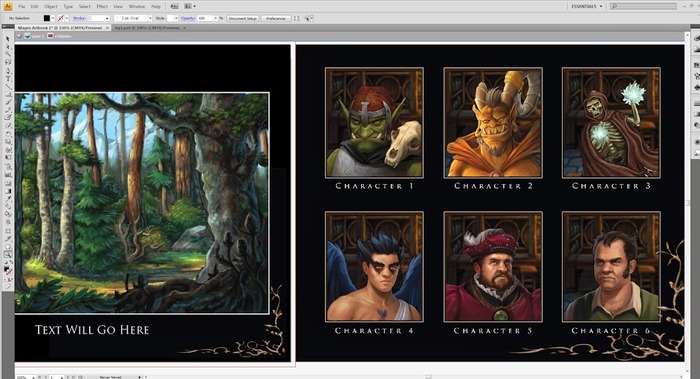700x379 pixels.
Task: Select the Type tool in toolbox
Action: click(8, 79)
